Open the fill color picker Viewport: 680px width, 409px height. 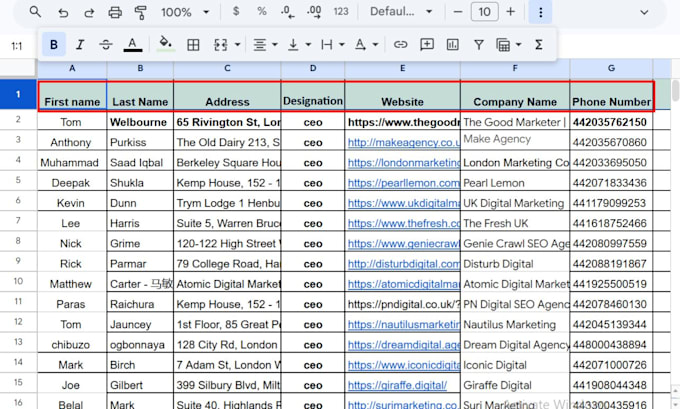tap(166, 43)
